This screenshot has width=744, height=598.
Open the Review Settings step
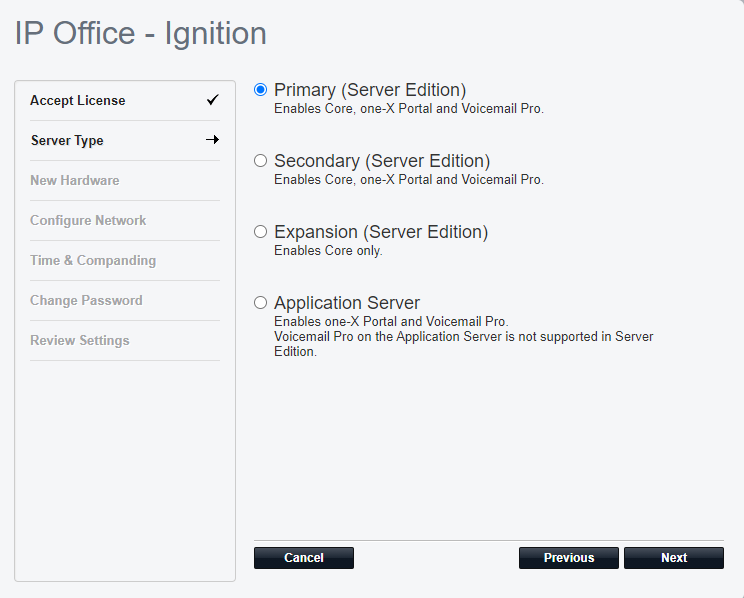click(x=125, y=340)
